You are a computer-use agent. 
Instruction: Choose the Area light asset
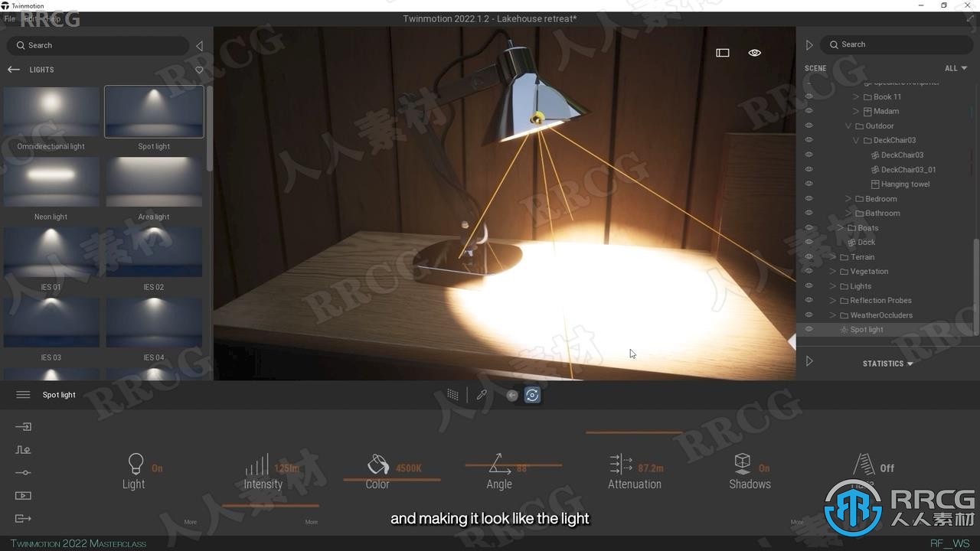pos(154,182)
